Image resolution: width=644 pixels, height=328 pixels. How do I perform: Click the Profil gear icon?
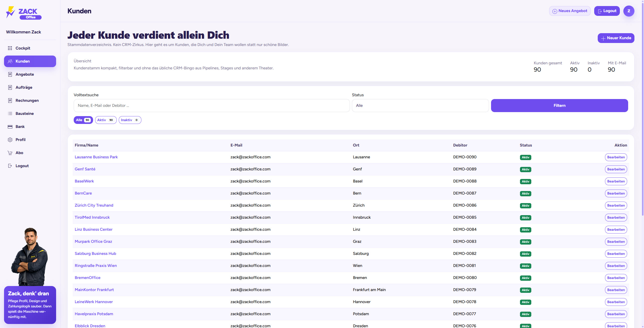[x=10, y=140]
